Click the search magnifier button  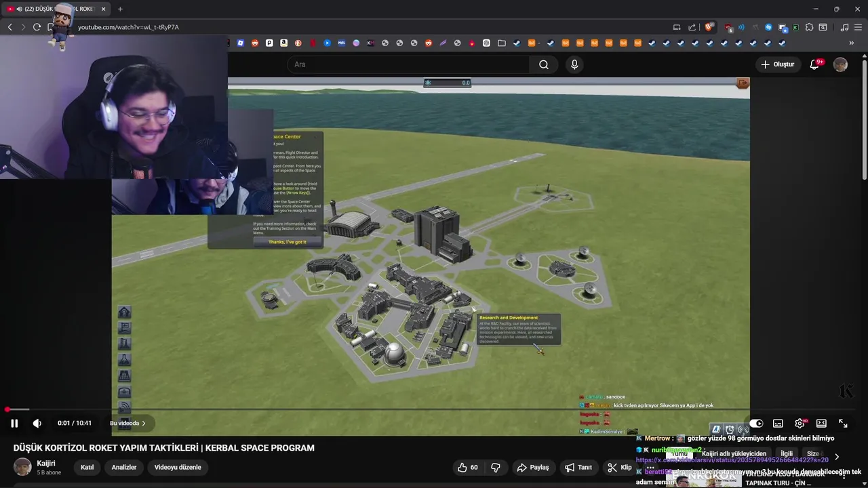coord(544,64)
